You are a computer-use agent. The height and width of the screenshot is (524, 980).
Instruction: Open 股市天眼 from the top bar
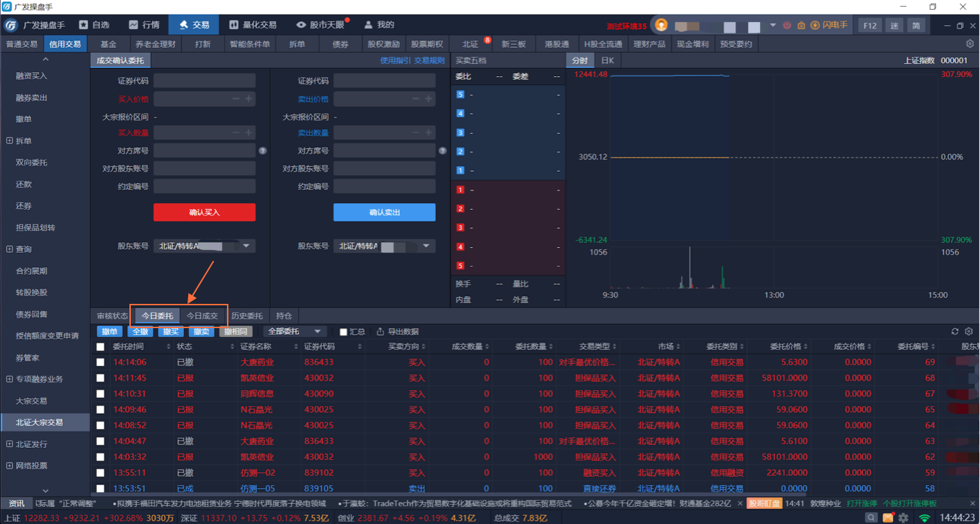[320, 25]
